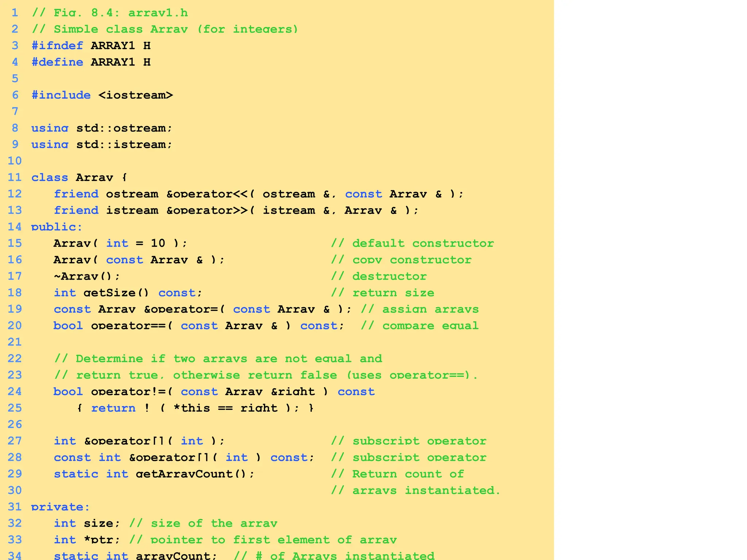This screenshot has height=560, width=747.
Task: Click '{ return ! ( *this == right ); }'
Action: (195, 408)
